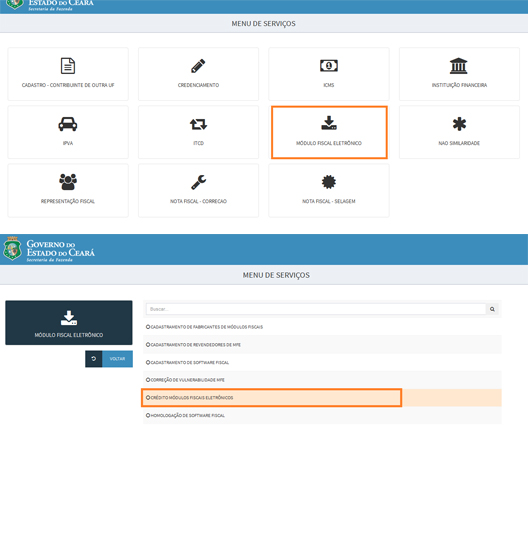The width and height of the screenshot is (528, 540).
Task: Click the Não Similaridade asterisk icon
Action: pos(459,124)
